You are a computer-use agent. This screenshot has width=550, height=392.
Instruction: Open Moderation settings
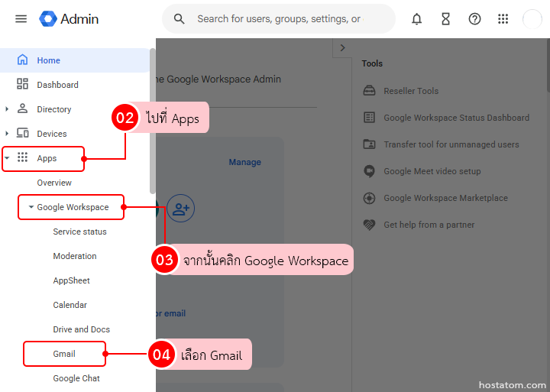click(75, 256)
